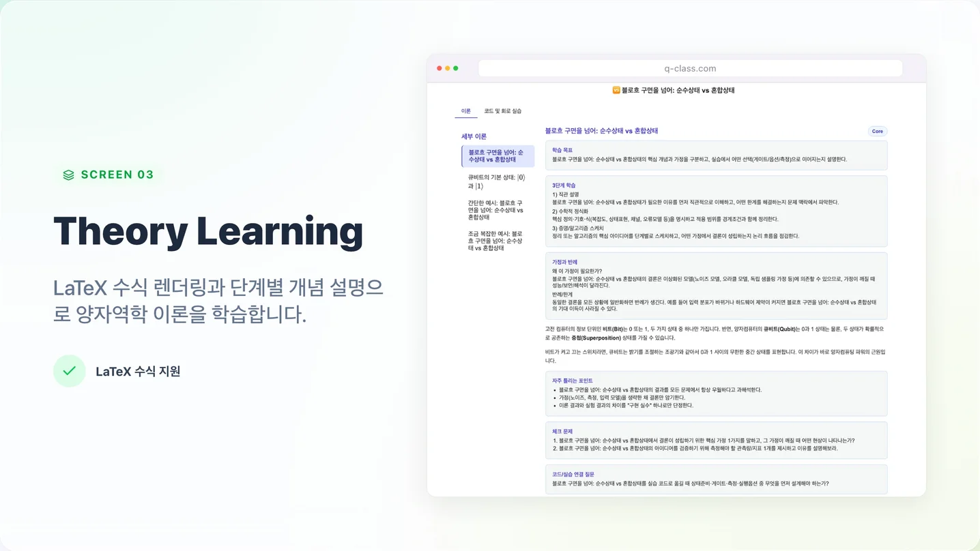The width and height of the screenshot is (980, 551).
Task: Click the 'Core' badge
Action: (x=877, y=131)
